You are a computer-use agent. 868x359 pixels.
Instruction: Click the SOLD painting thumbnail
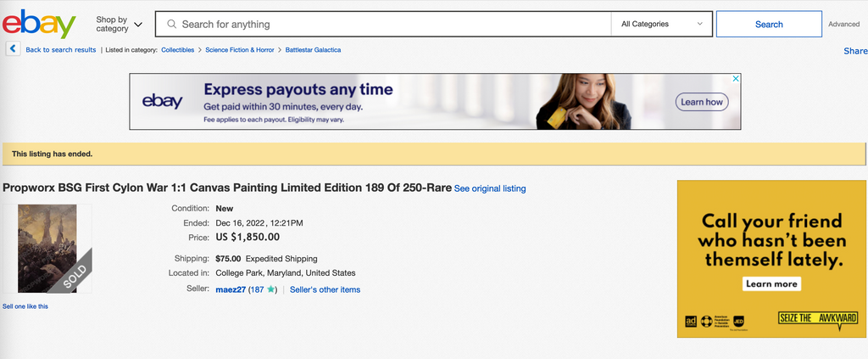click(x=47, y=249)
